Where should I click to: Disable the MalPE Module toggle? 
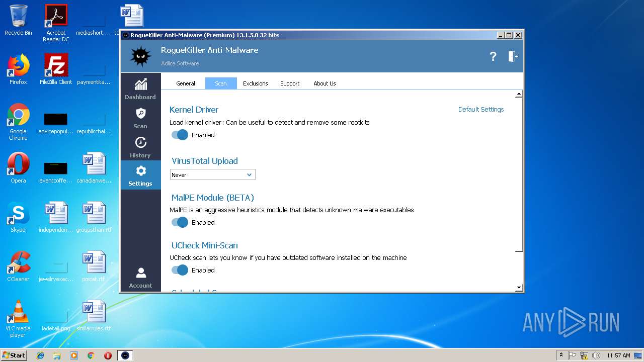pos(180,222)
